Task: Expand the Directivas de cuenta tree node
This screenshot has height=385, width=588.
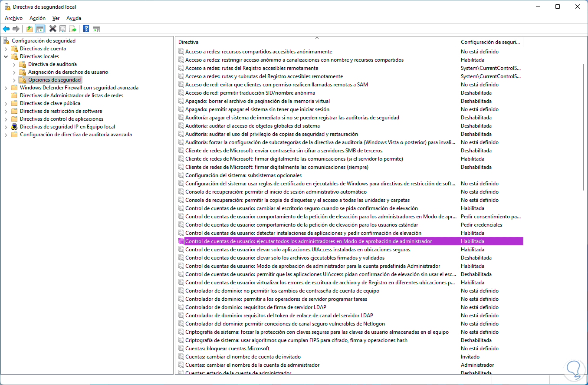Action: coord(6,49)
